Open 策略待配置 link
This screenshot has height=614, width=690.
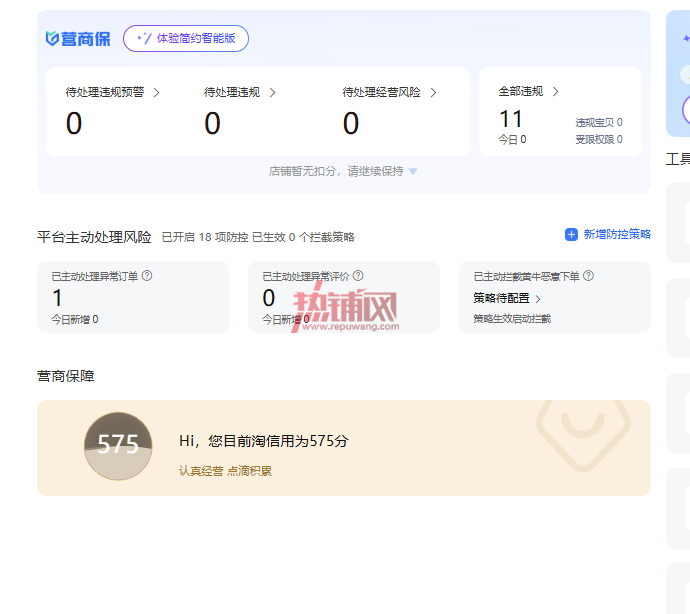(x=507, y=298)
